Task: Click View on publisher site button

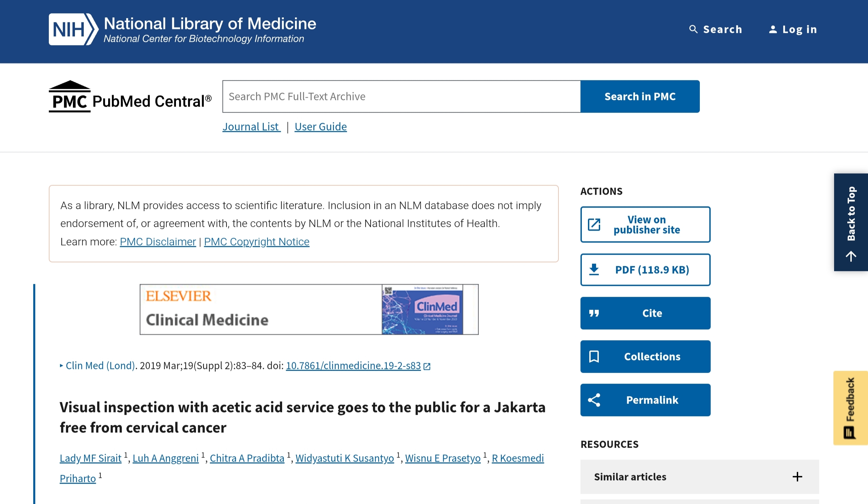Action: pyautogui.click(x=645, y=225)
